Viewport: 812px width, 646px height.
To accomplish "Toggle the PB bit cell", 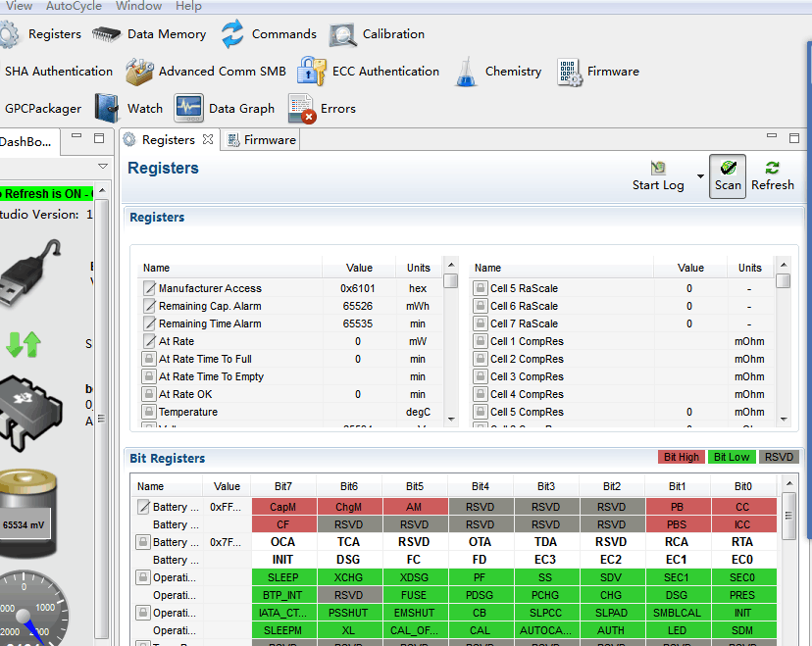I will click(678, 507).
